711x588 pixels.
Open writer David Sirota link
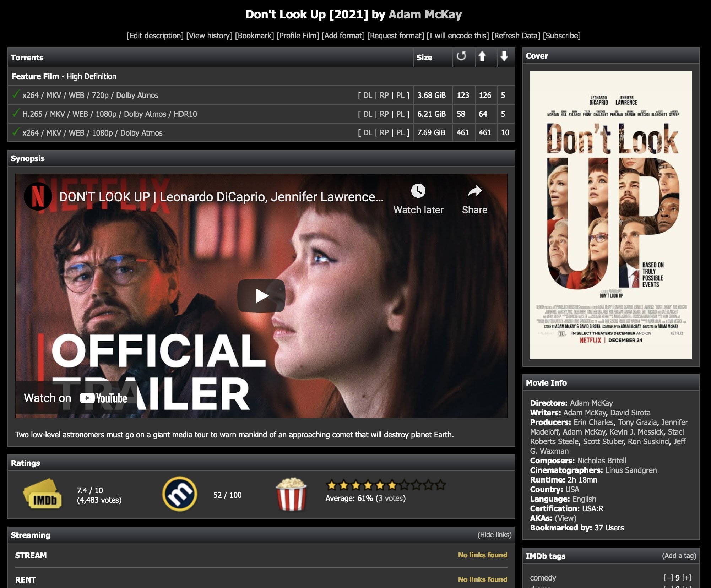(630, 413)
